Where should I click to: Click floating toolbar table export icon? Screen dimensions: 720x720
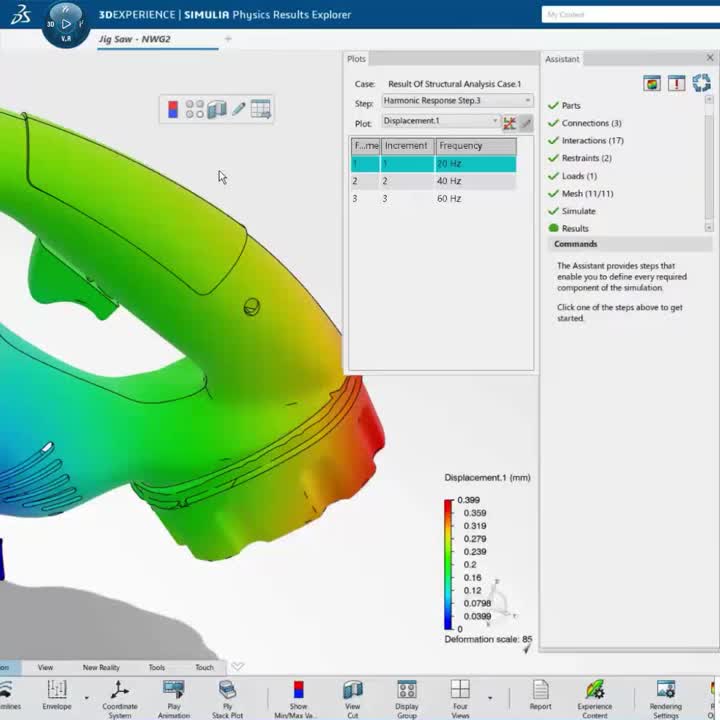click(261, 109)
